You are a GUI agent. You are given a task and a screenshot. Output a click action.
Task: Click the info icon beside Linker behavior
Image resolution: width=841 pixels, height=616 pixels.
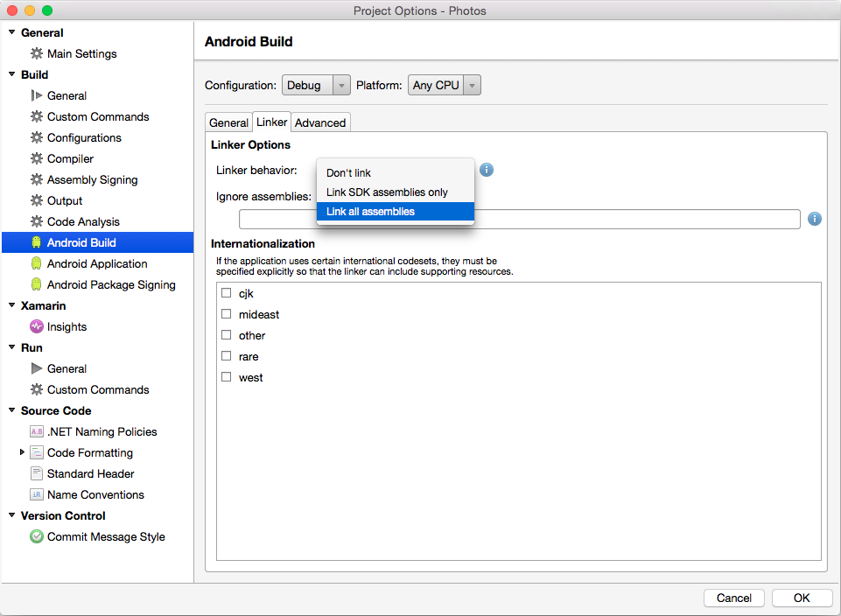point(487,170)
